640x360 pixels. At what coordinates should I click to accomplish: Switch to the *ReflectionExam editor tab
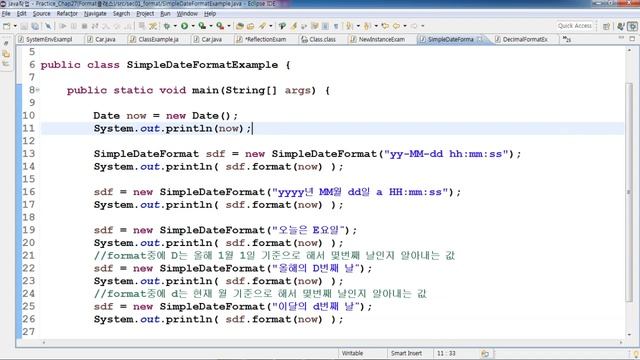pos(265,39)
